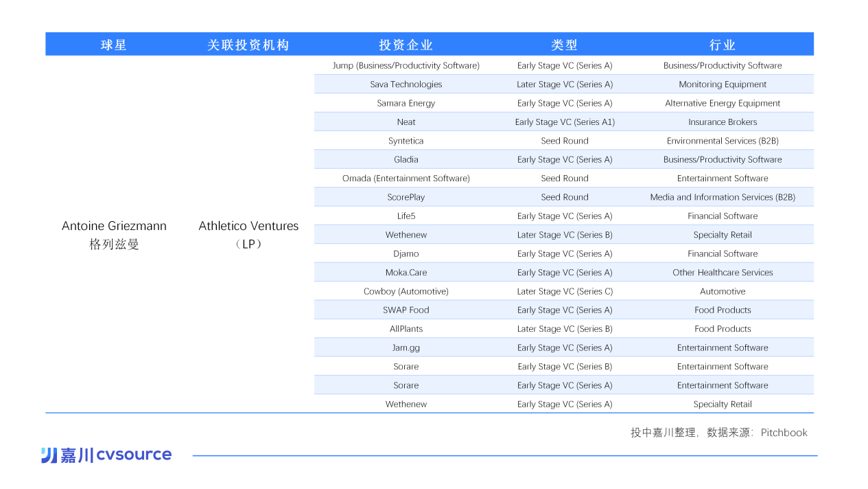
Task: Click the Athletico Ventures cell
Action: (x=248, y=226)
